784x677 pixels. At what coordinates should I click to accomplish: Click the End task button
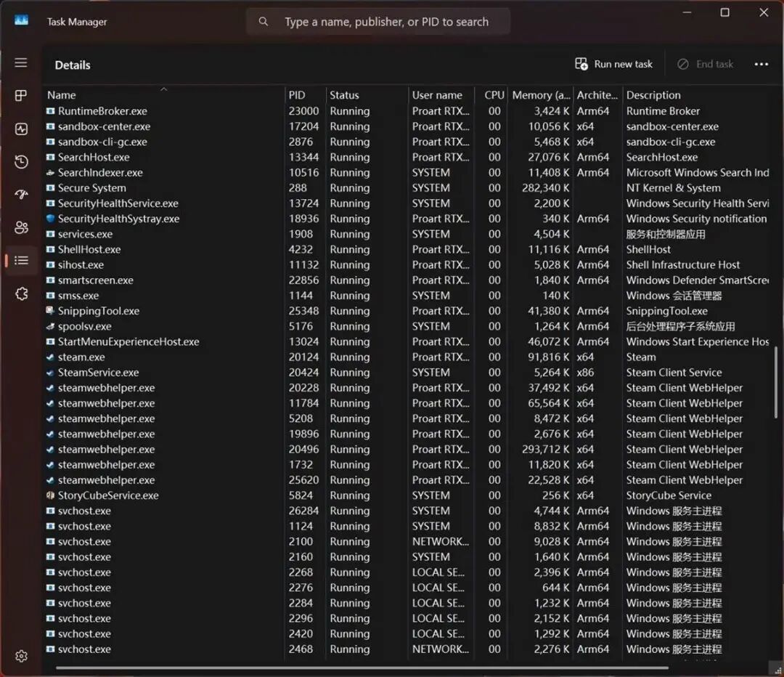click(x=705, y=64)
